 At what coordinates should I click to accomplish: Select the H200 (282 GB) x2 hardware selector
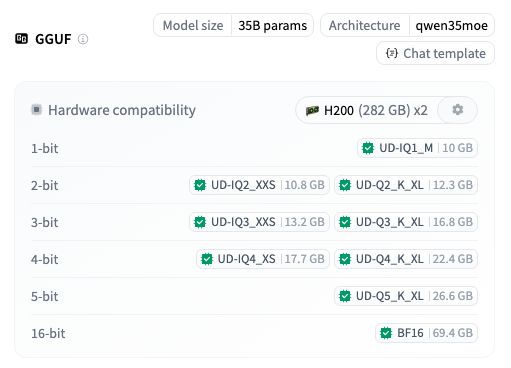pos(367,110)
